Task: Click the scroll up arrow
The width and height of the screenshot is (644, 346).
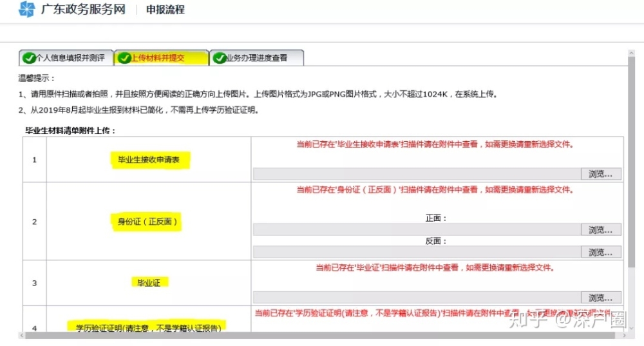Action: (x=631, y=53)
